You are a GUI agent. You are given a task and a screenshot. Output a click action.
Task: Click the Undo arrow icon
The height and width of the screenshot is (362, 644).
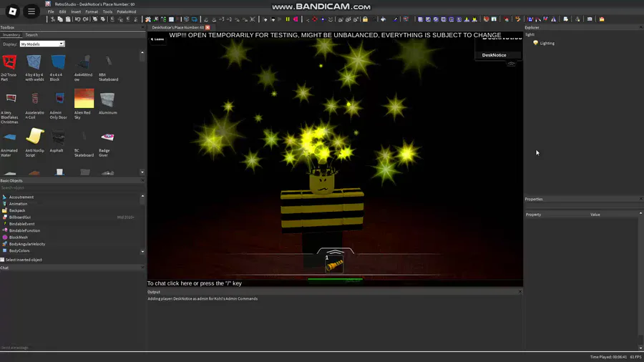(x=77, y=19)
